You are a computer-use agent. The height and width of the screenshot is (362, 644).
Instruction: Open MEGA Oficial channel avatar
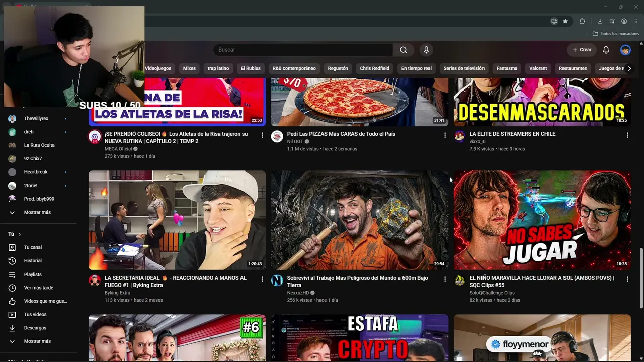coord(95,137)
